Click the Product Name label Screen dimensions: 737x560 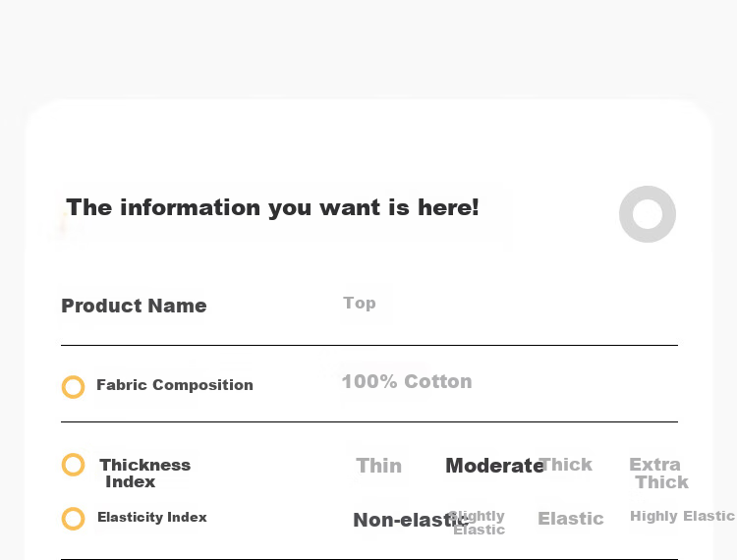coord(134,306)
